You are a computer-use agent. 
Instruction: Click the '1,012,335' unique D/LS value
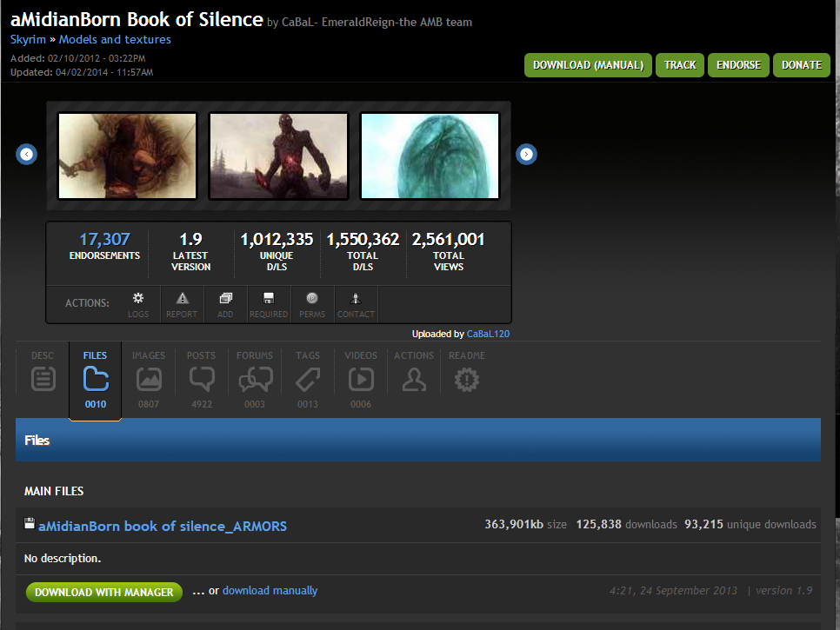tap(277, 239)
